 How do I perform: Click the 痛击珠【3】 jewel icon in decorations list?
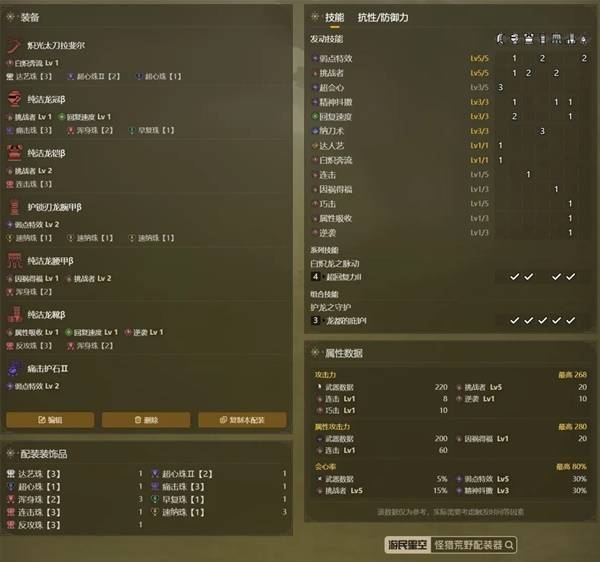click(155, 487)
